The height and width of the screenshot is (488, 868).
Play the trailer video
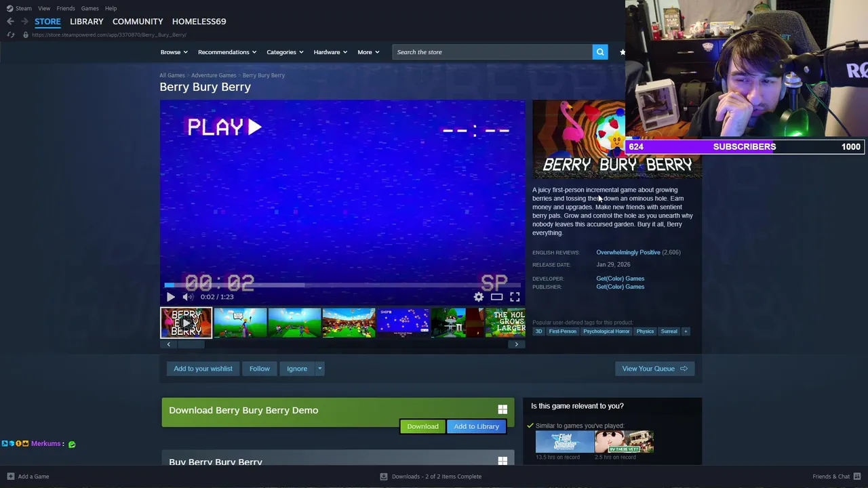pos(170,297)
